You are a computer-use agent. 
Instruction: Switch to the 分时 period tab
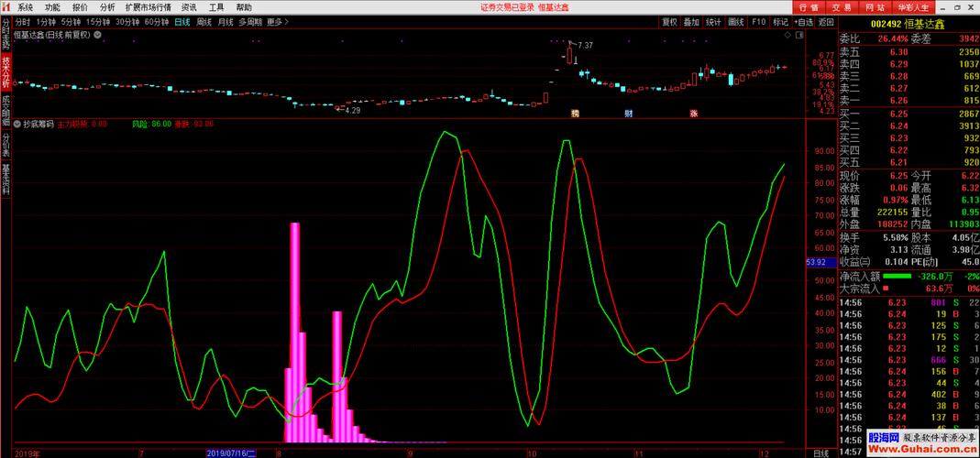[x=23, y=22]
